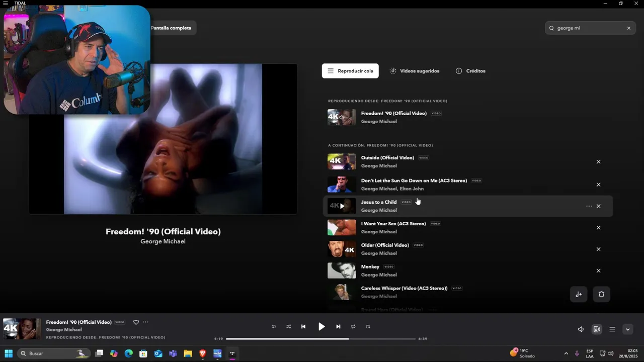This screenshot has width=644, height=362.
Task: Open Microsoft Edge from taskbar
Action: click(128, 353)
